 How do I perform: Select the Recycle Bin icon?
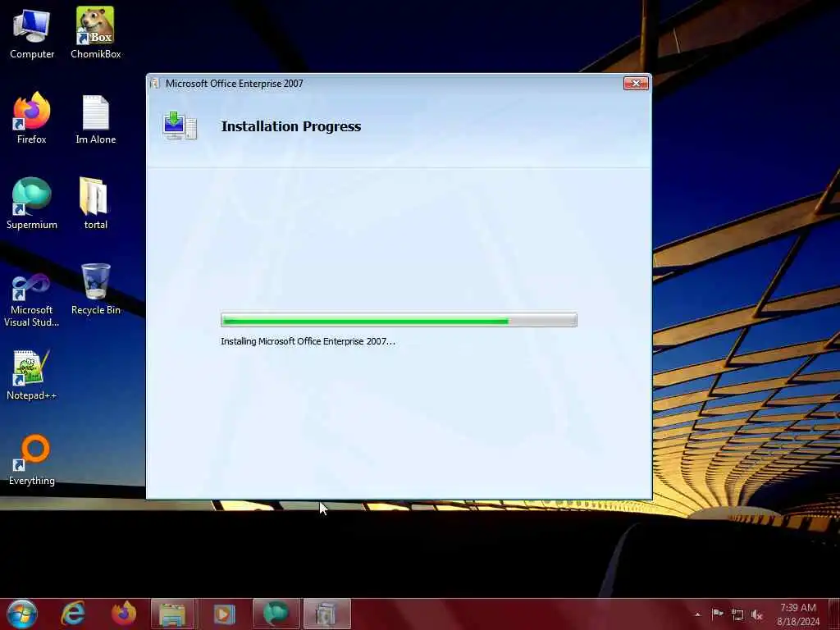(x=95, y=290)
